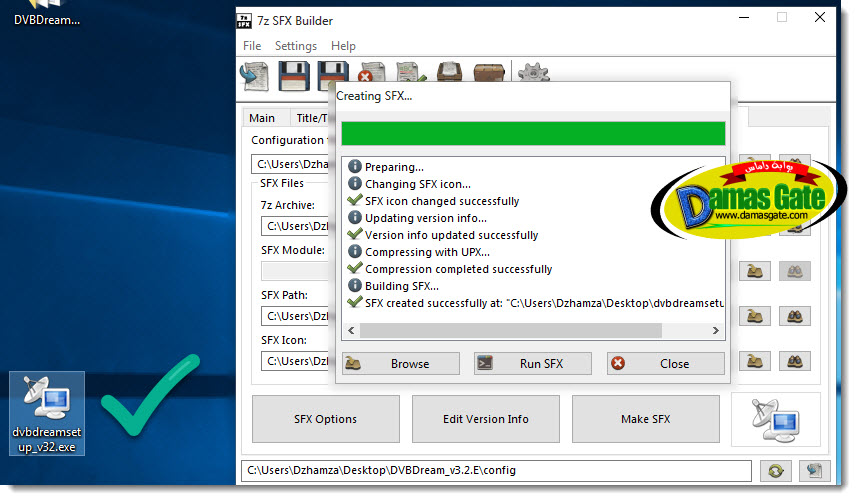
Task: Select 'Updating version info...' log line
Action: coord(417,218)
